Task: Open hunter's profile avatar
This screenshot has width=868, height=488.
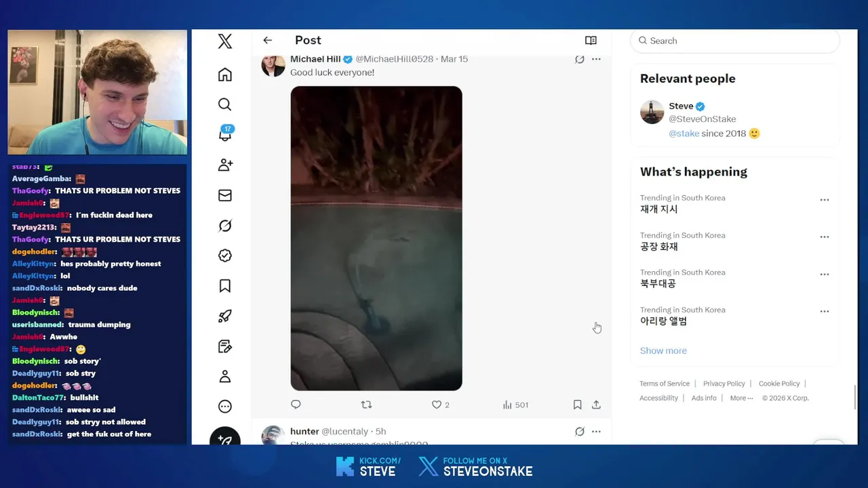Action: pos(273,435)
